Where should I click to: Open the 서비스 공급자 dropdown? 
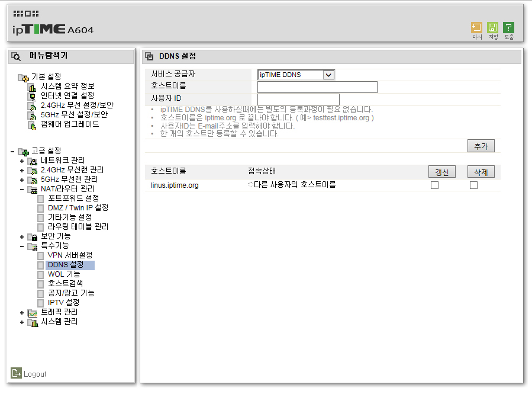(296, 75)
